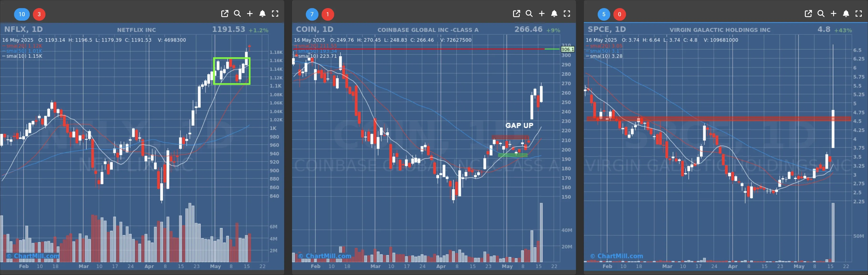Click the sma(10) 1.15K legend on NFLX

pyautogui.click(x=22, y=56)
